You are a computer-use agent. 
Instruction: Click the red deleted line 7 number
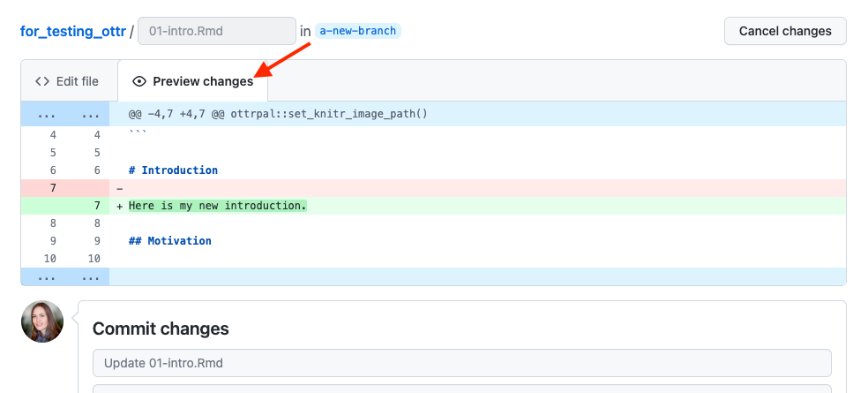53,188
